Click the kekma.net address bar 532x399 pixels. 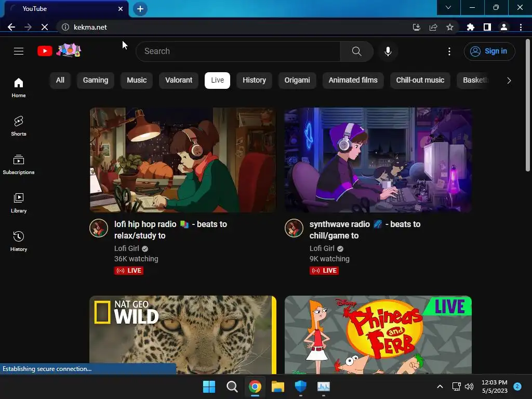(234, 27)
